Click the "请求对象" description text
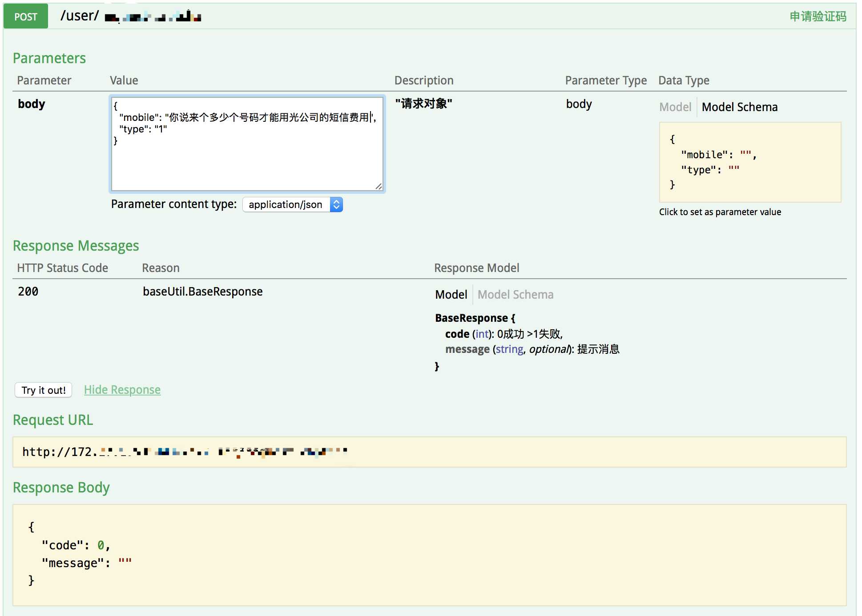862x616 pixels. click(423, 104)
